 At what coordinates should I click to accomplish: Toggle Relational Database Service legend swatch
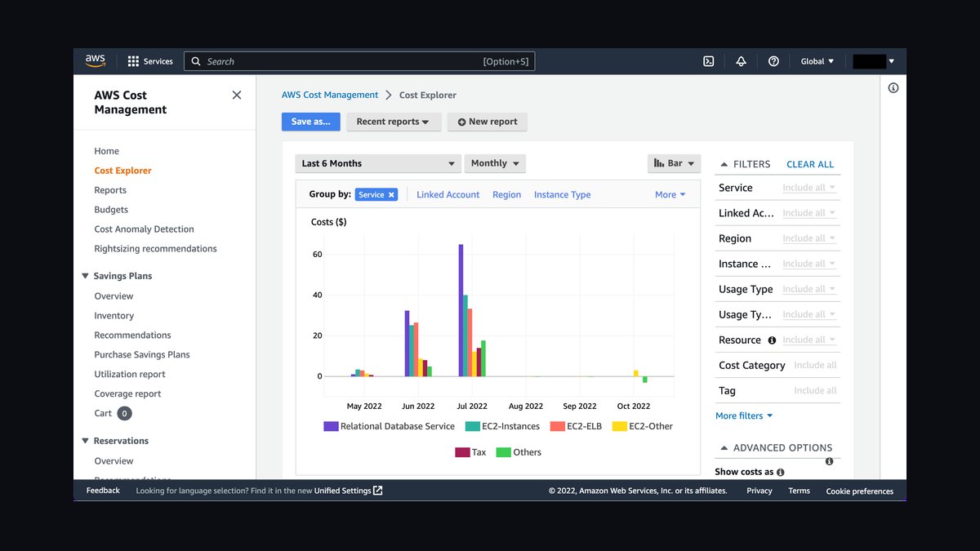[331, 426]
